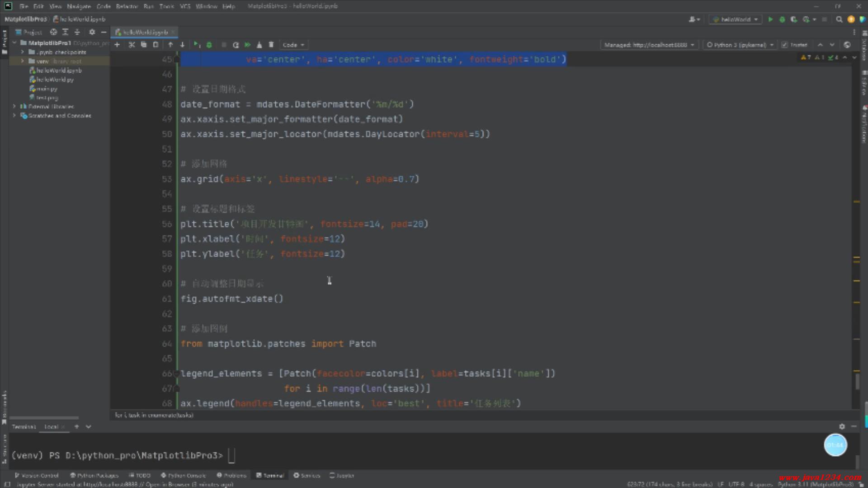
Task: Expand the External Libraries tree node
Action: [14, 107]
